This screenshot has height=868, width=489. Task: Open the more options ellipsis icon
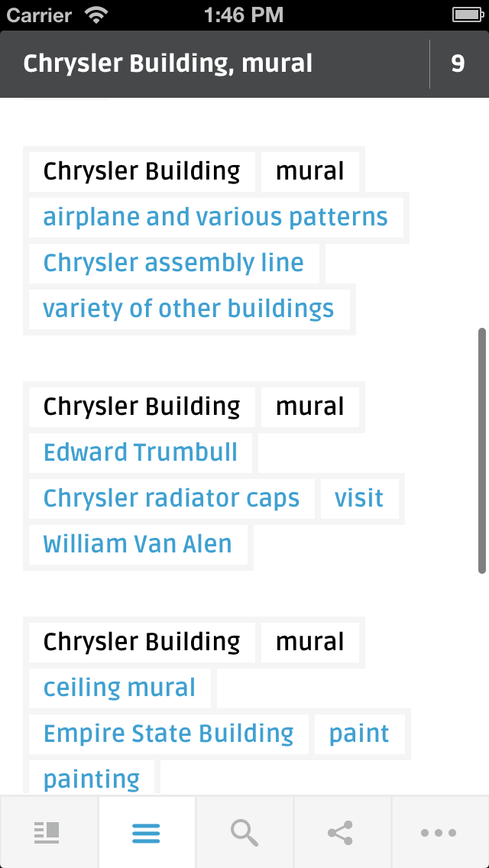click(x=439, y=833)
